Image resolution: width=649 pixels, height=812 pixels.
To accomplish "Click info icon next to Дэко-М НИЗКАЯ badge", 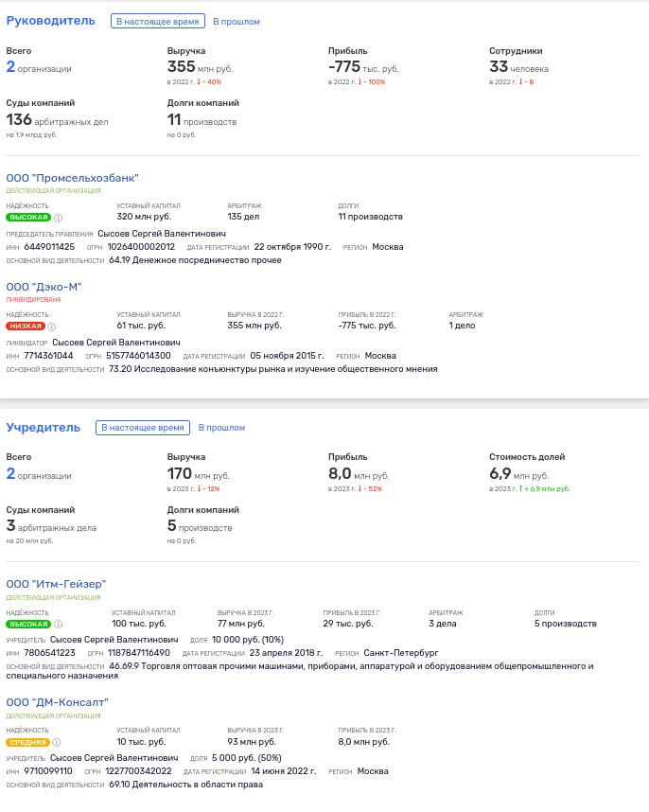I will (x=52, y=327).
